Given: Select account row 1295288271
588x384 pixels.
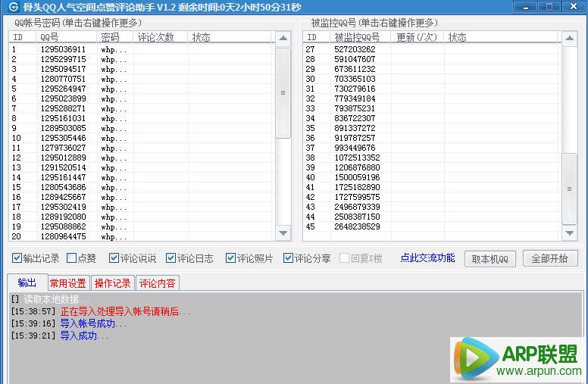Looking at the screenshot, I should 142,108.
